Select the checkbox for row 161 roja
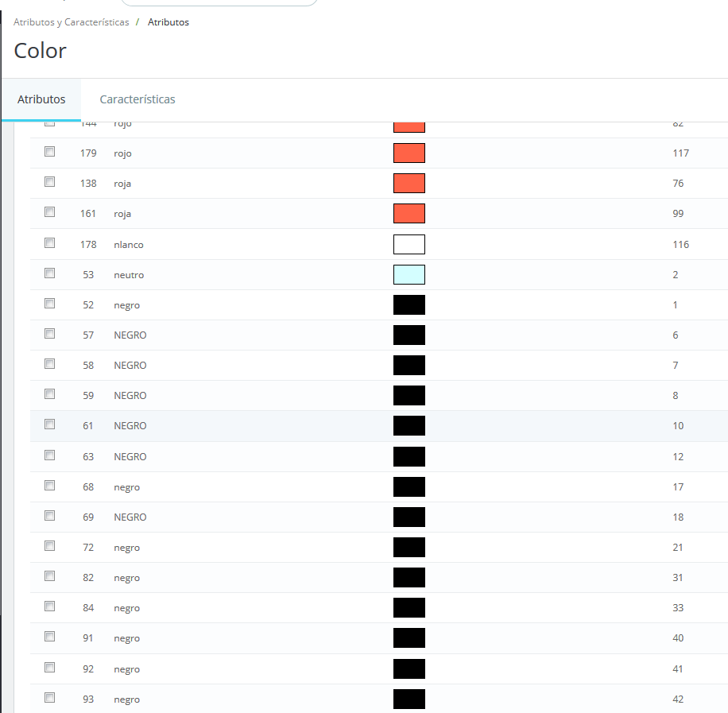Image resolution: width=728 pixels, height=713 pixels. [x=50, y=212]
